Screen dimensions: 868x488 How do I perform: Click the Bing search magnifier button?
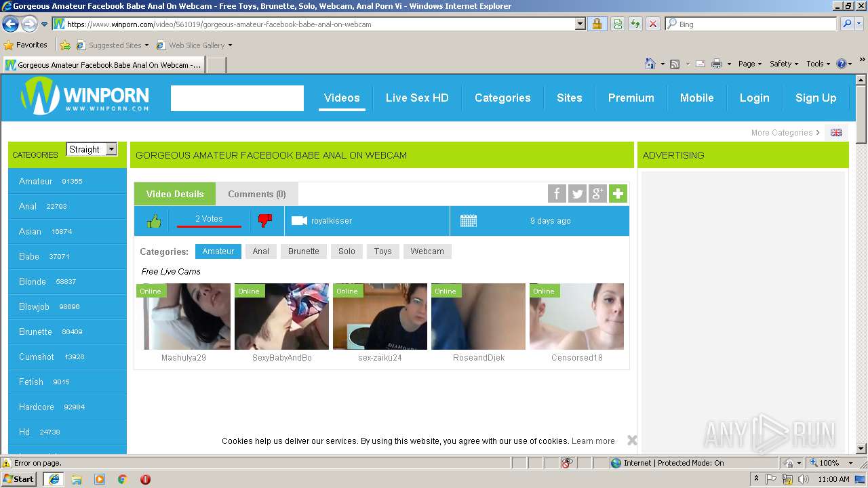pos(846,24)
